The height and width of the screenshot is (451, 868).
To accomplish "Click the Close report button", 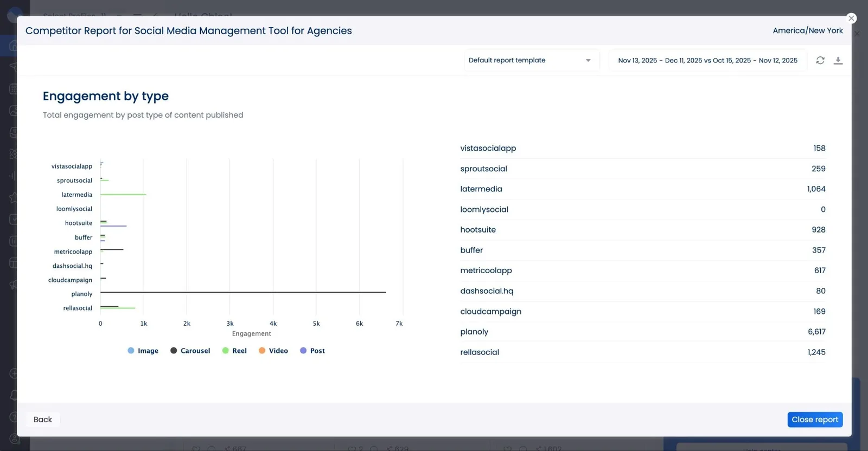I will coord(814,420).
